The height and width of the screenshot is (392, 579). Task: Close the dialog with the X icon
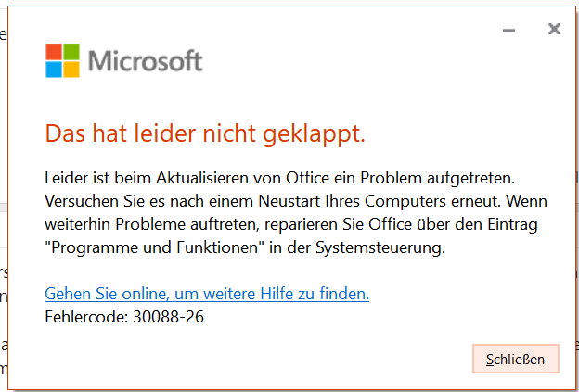(554, 29)
